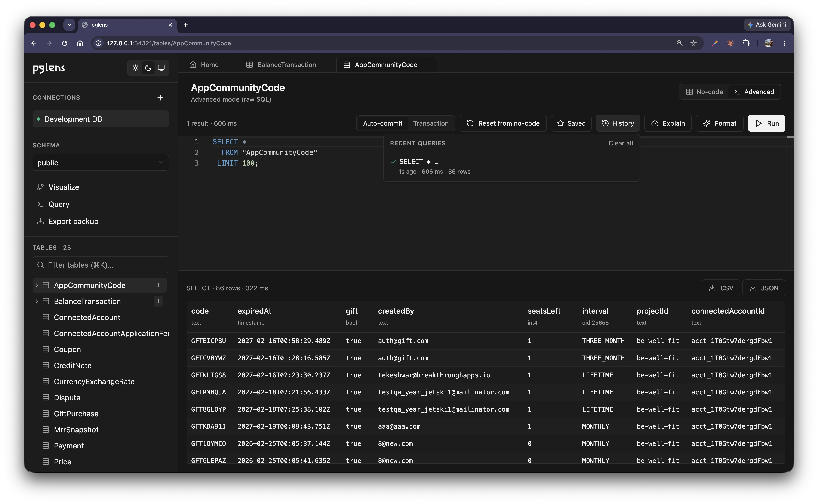Download results as JSON
Image resolution: width=818 pixels, height=504 pixels.
pos(764,288)
